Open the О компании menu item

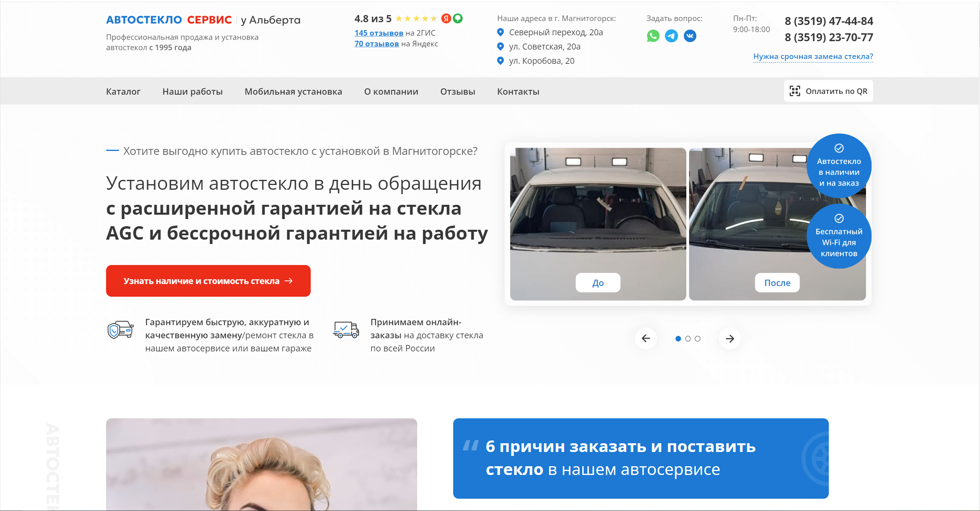391,92
